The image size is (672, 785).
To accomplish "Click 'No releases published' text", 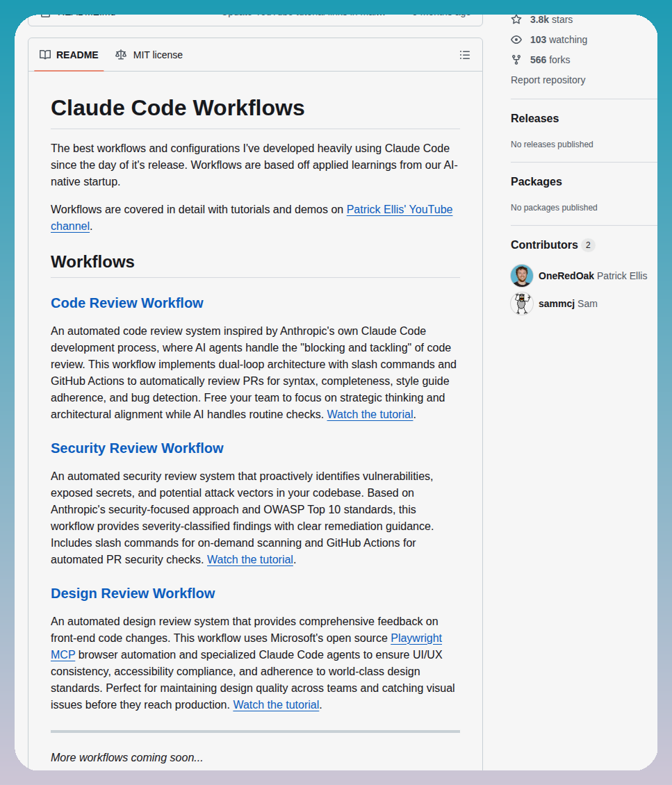I will click(552, 144).
